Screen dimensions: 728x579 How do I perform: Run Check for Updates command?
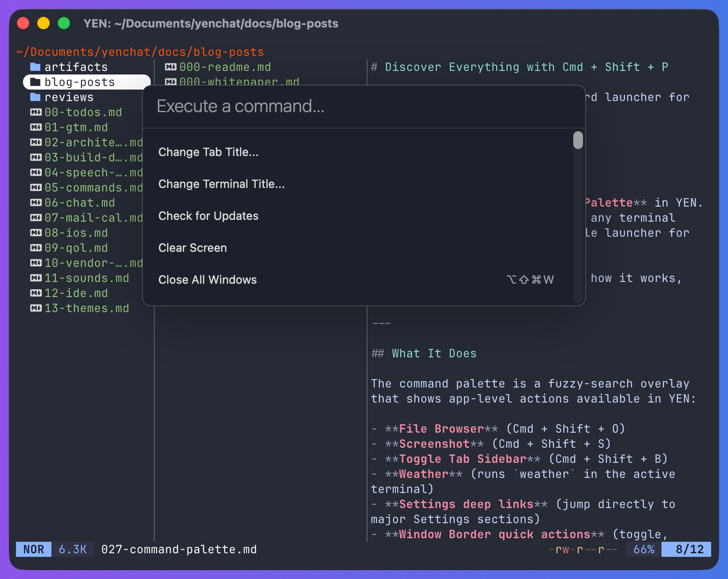(357, 216)
